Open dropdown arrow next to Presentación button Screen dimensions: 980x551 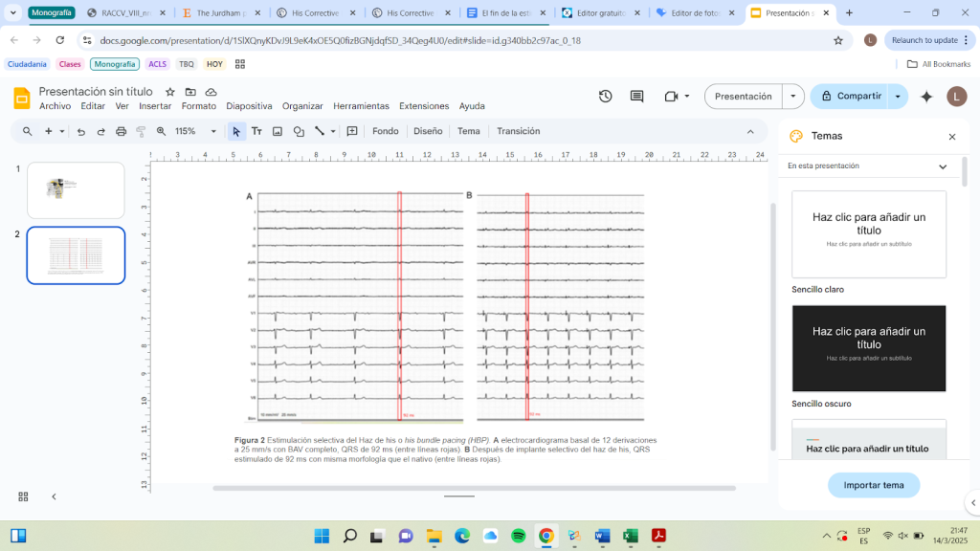point(792,97)
